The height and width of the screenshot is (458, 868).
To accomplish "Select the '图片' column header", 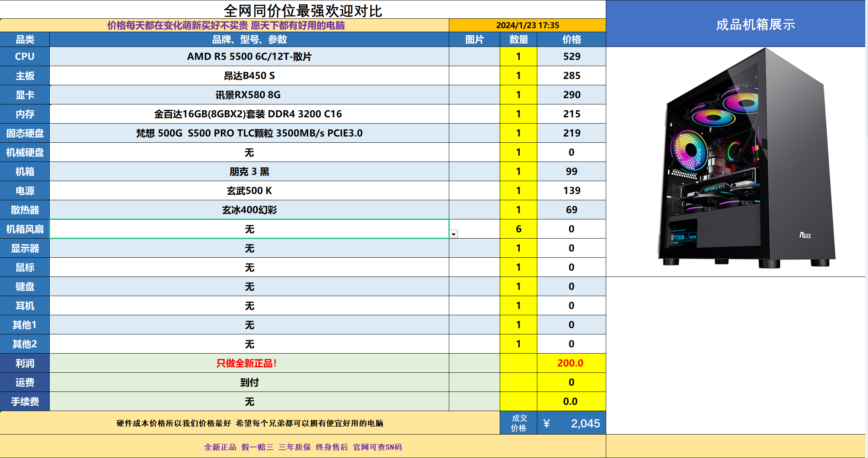I will coord(474,39).
